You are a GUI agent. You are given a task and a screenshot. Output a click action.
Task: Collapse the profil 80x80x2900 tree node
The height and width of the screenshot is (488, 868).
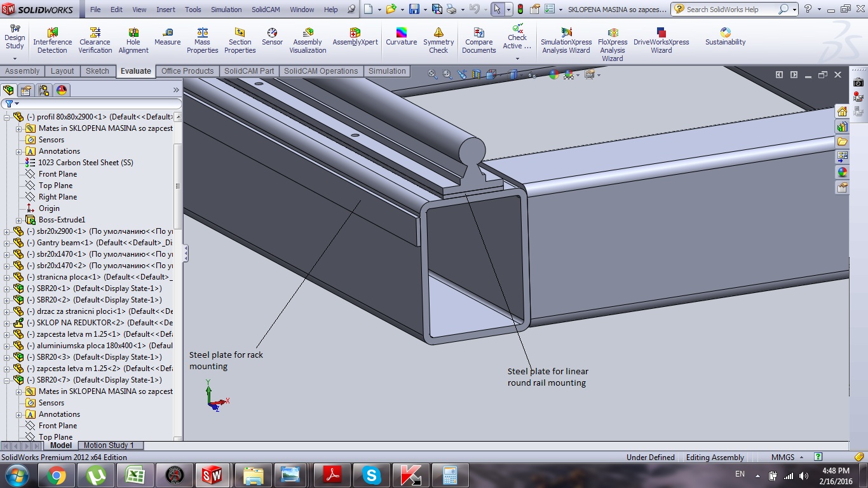[x=7, y=117]
